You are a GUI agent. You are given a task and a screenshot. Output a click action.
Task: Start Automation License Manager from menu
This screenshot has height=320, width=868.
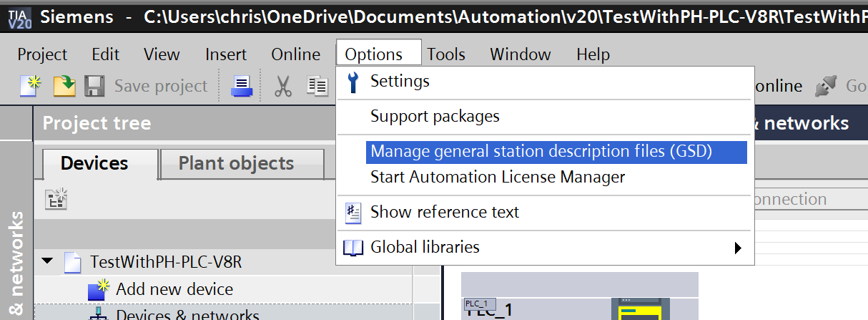(498, 177)
